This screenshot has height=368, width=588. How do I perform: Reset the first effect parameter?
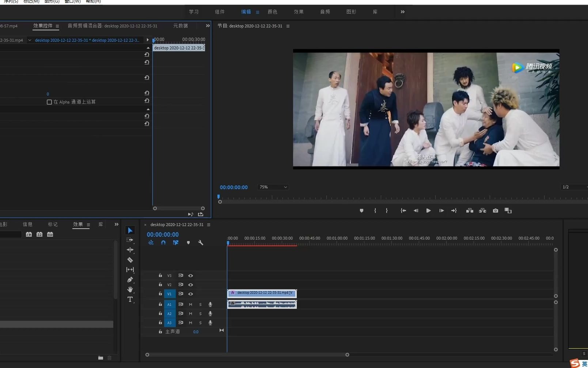(147, 55)
